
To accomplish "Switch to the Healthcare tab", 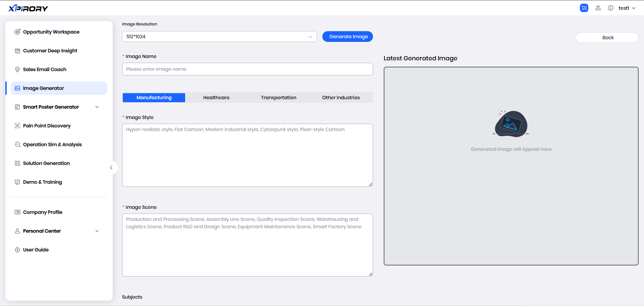I will pyautogui.click(x=216, y=98).
